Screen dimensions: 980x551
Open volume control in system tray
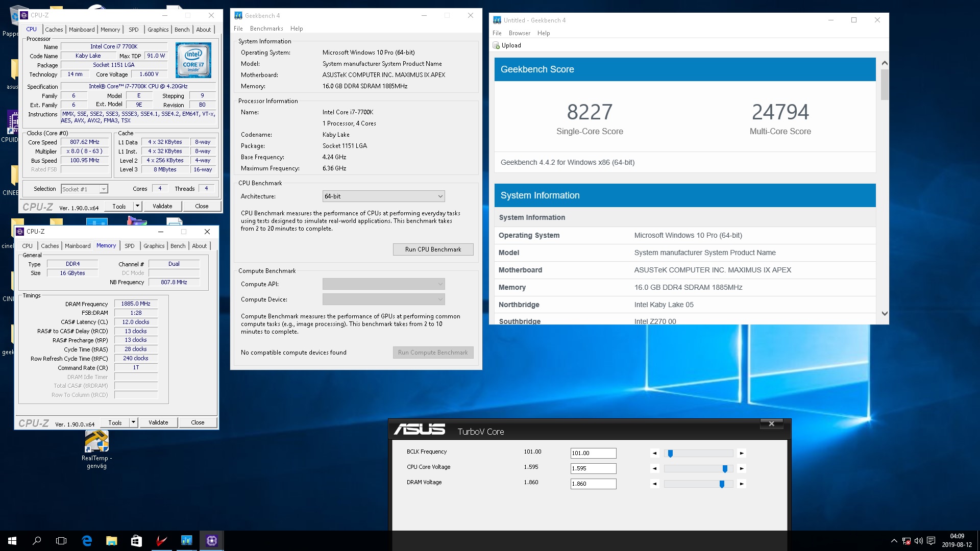pos(918,541)
